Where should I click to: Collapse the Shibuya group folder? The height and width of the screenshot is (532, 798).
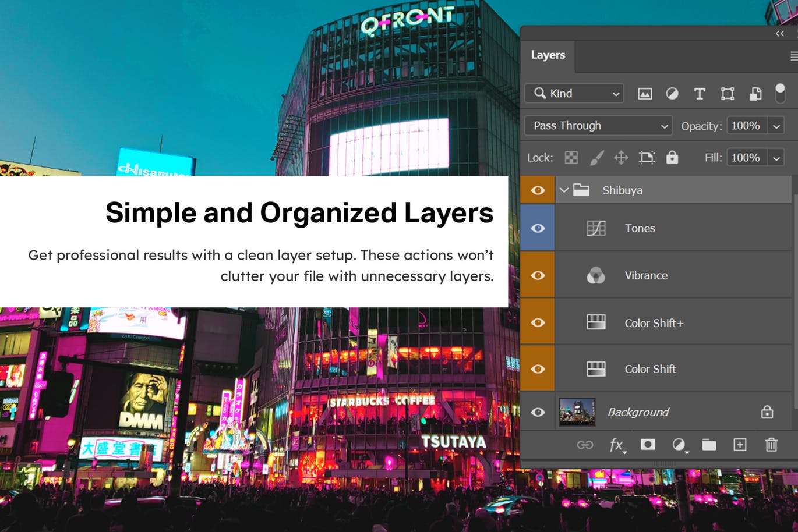pos(564,190)
